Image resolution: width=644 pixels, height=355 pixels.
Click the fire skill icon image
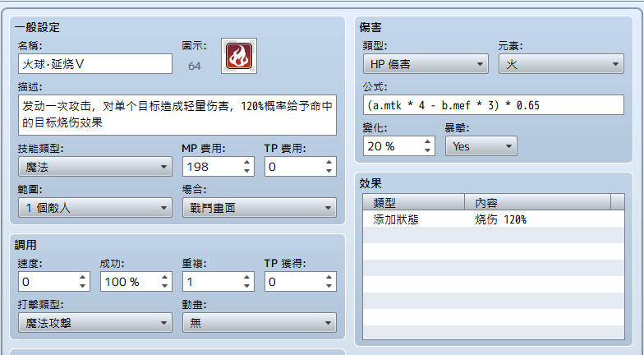(239, 56)
